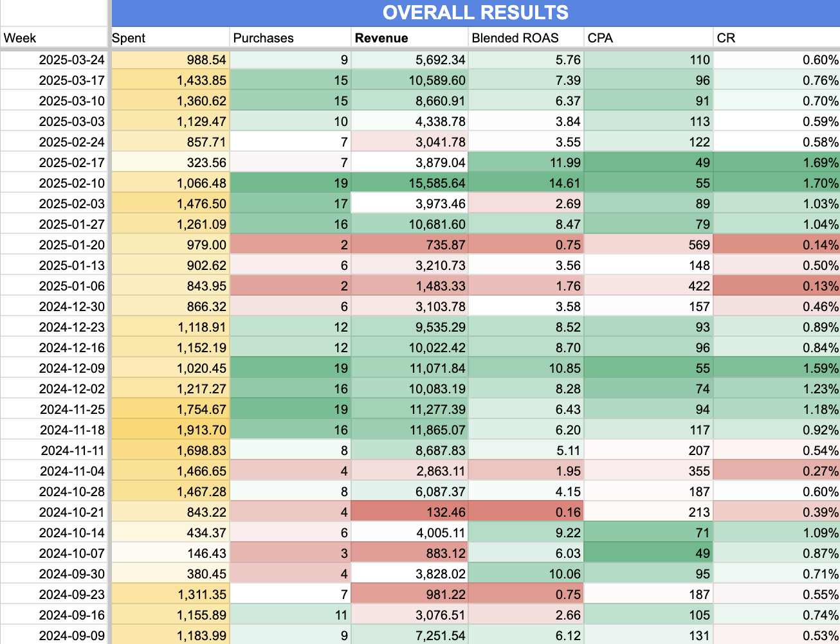Image resolution: width=840 pixels, height=644 pixels.
Task: Select spent value 988.54
Action: click(x=170, y=60)
